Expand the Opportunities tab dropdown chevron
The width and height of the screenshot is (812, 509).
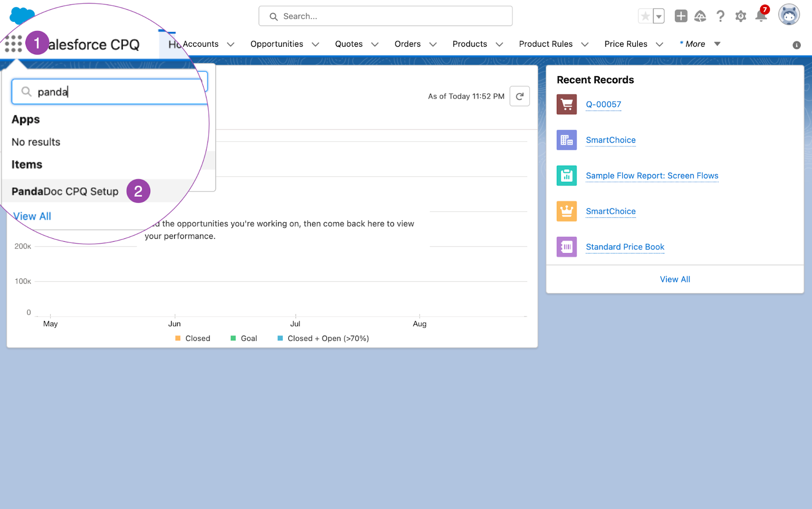[x=316, y=44]
